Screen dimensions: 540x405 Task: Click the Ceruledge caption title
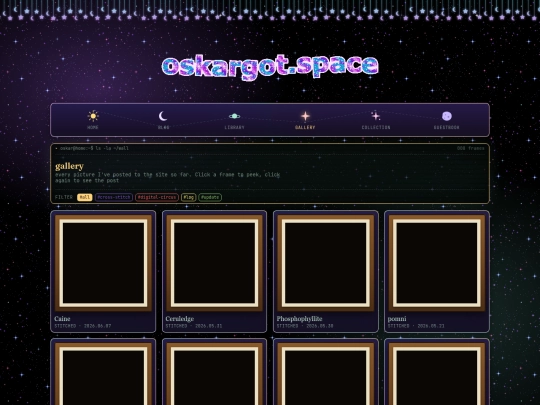180,319
